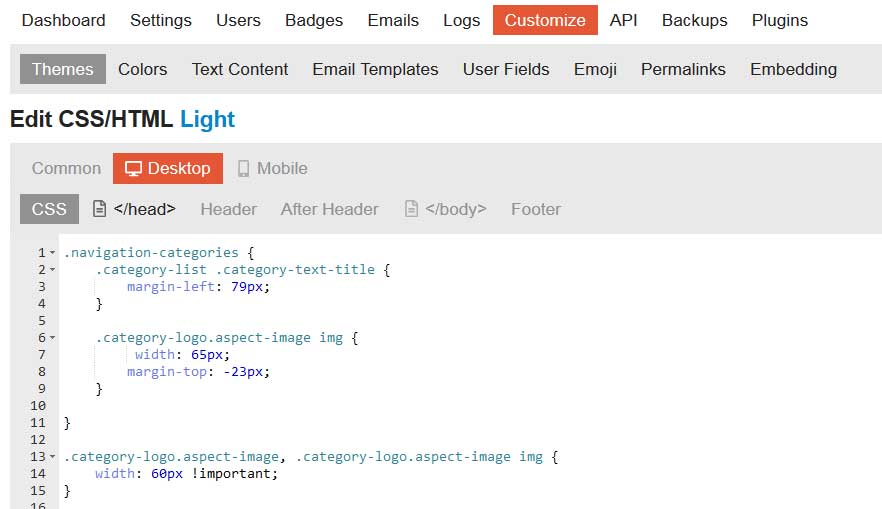Go to User Fields section

click(506, 69)
